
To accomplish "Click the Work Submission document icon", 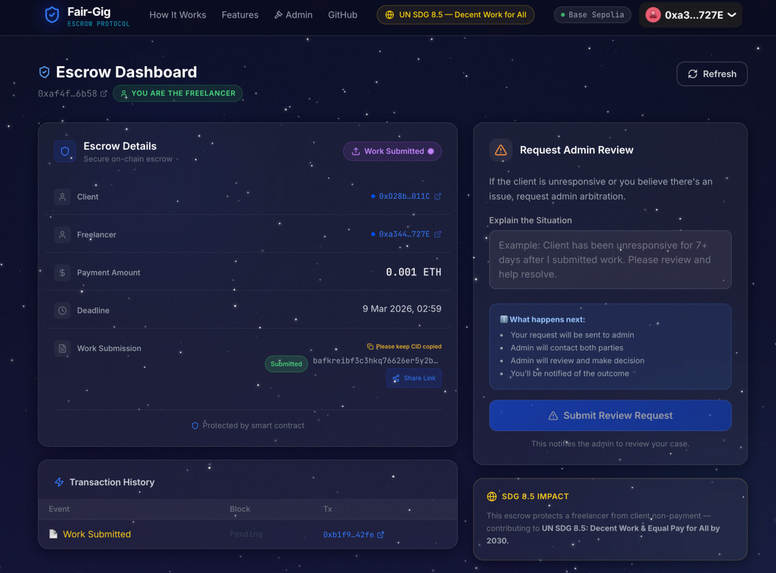I will point(62,348).
